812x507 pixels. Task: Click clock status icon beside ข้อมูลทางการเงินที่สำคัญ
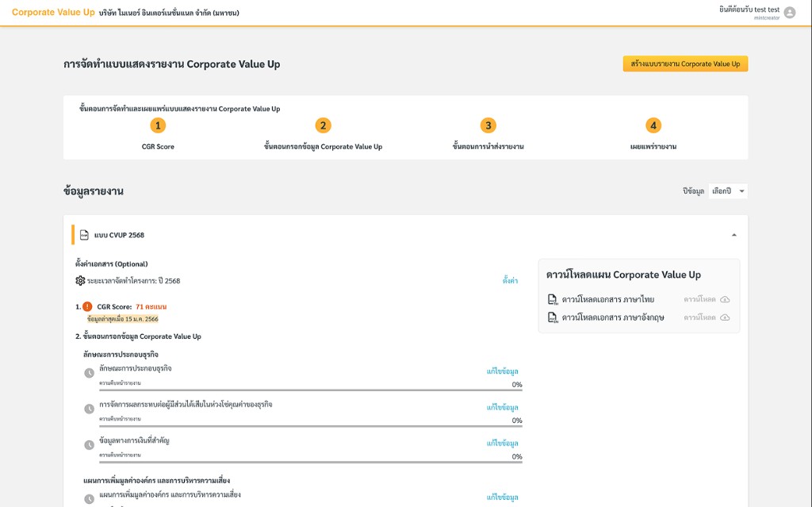[89, 445]
